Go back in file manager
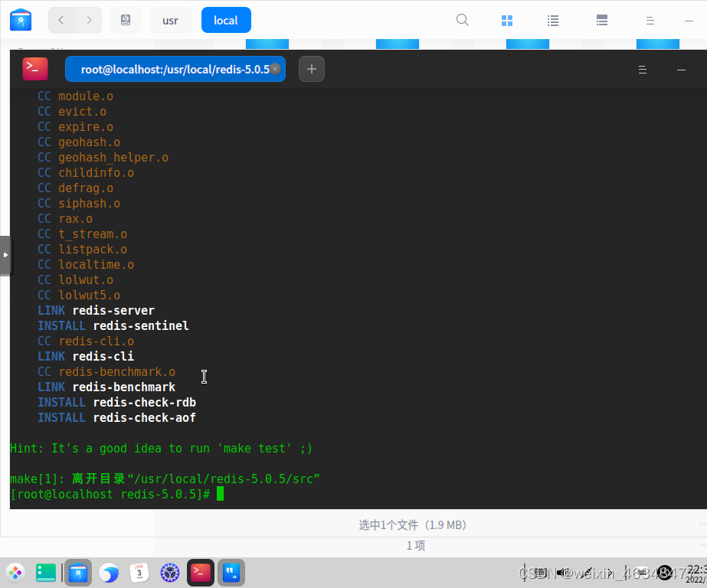Image resolution: width=707 pixels, height=588 pixels. [61, 20]
